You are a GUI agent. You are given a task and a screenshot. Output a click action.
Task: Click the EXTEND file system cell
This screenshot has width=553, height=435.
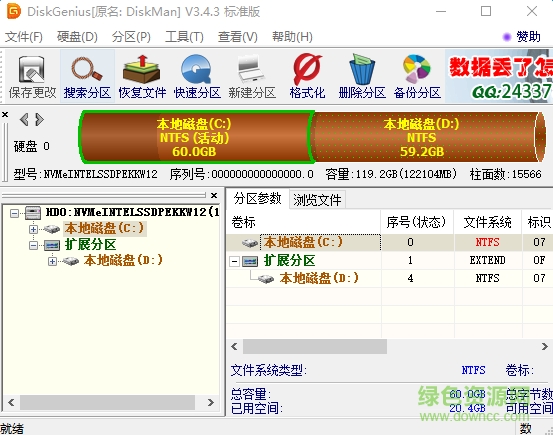tap(487, 260)
